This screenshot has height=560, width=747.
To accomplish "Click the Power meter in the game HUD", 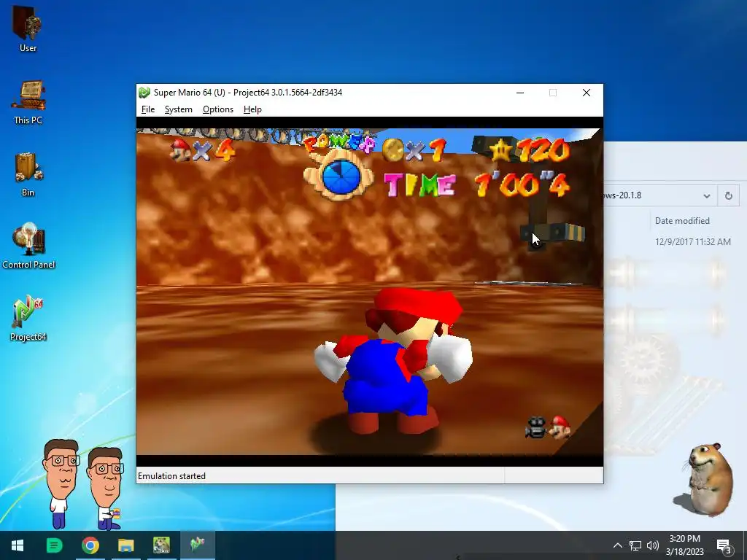I will click(339, 166).
